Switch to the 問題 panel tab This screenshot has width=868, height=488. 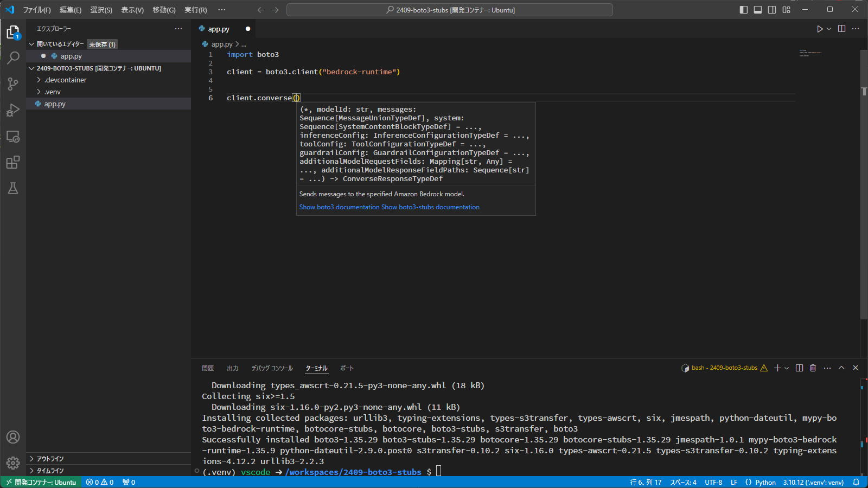[208, 368]
